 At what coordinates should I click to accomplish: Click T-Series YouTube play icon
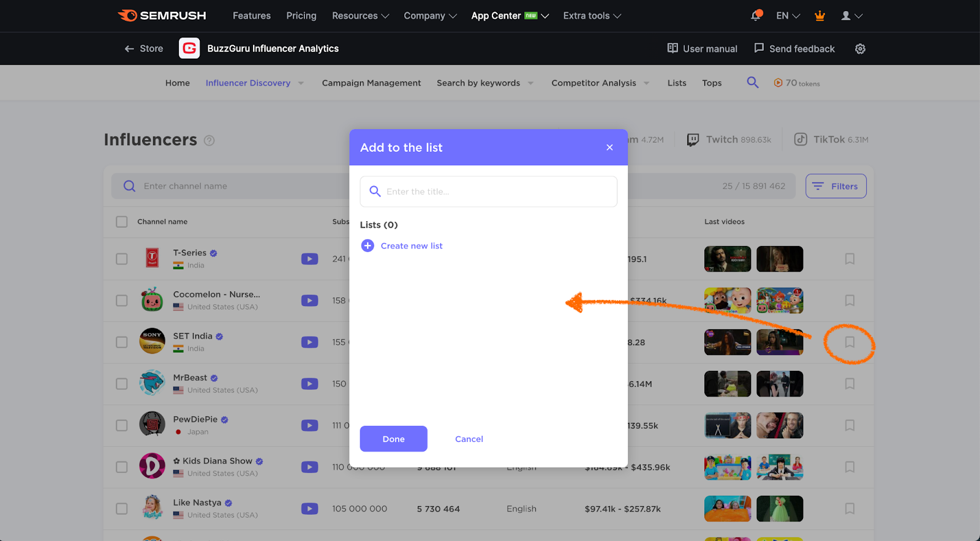click(309, 259)
